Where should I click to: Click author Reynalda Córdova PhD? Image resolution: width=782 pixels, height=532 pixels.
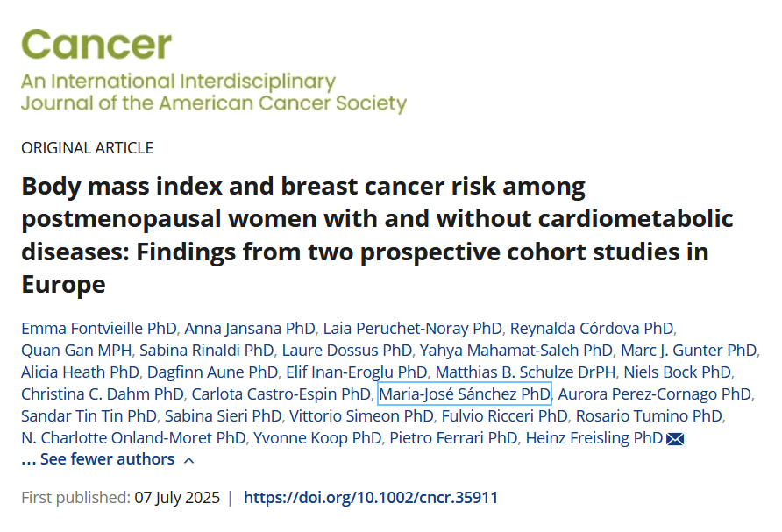click(x=593, y=329)
